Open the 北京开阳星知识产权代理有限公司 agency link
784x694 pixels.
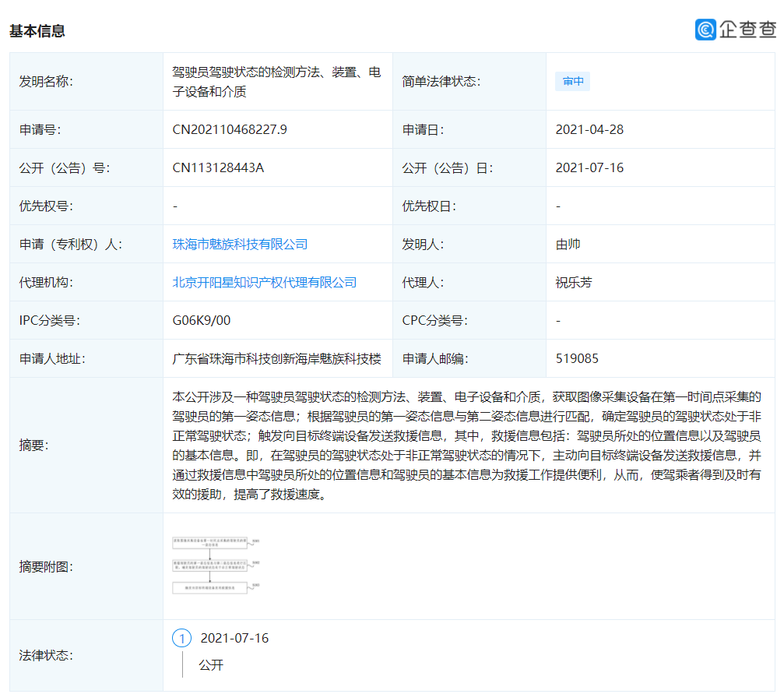(x=264, y=283)
